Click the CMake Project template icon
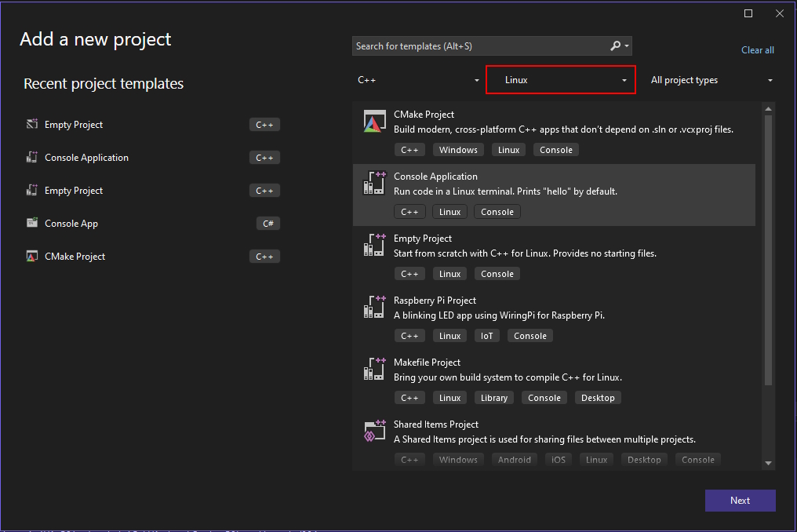797x532 pixels. point(373,122)
